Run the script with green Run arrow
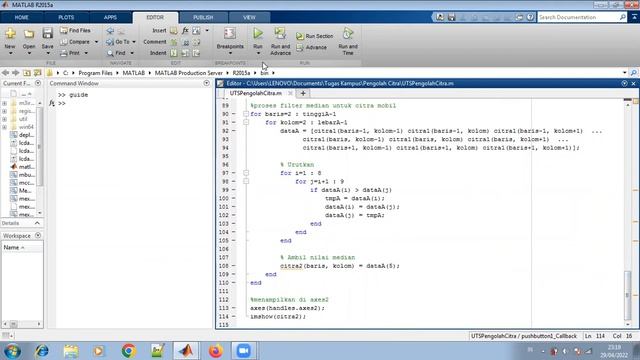The height and width of the screenshot is (360, 640). [x=258, y=33]
